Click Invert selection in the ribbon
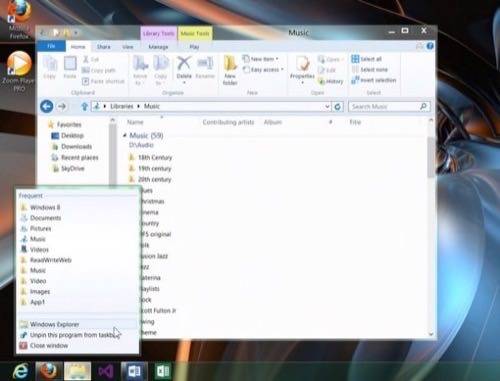The height and width of the screenshot is (381, 500). [x=374, y=80]
